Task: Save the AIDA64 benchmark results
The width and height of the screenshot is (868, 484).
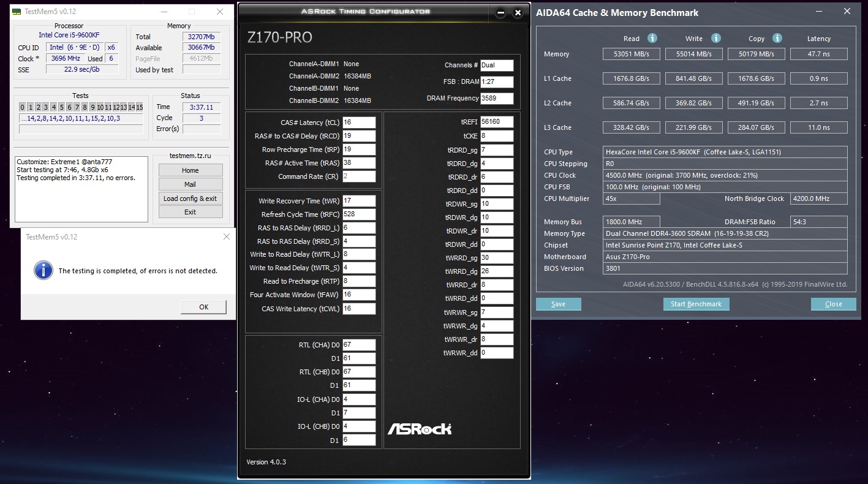Action: tap(558, 304)
